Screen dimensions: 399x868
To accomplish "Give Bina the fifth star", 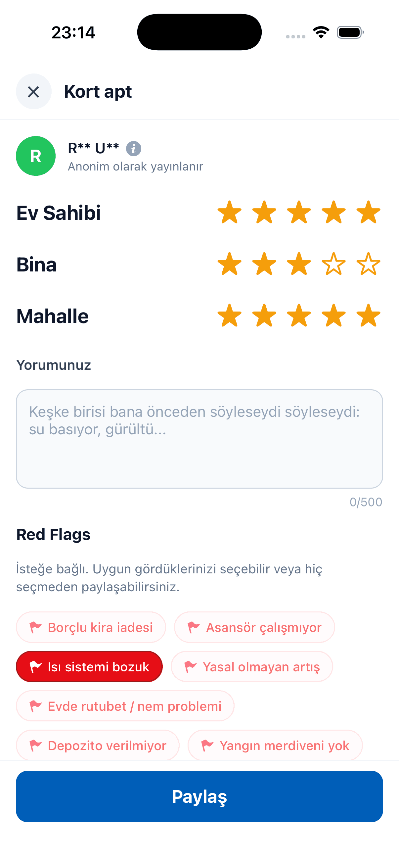I will tap(368, 264).
